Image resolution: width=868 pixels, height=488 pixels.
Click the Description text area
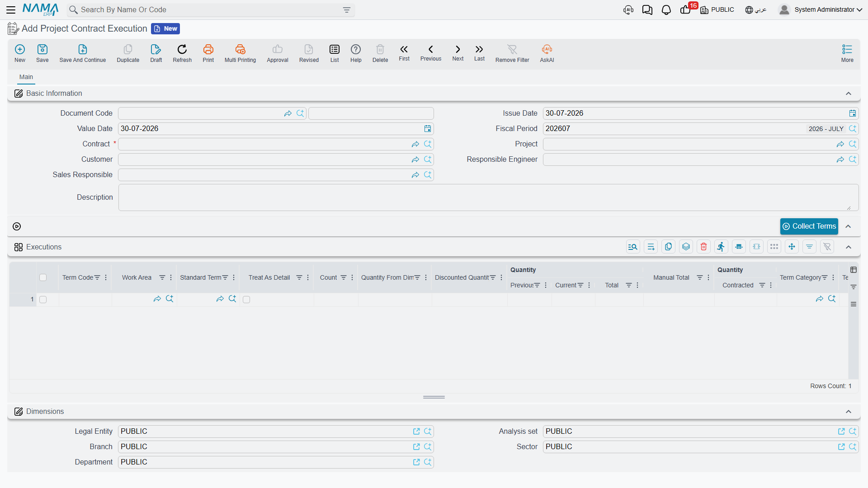pos(488,197)
